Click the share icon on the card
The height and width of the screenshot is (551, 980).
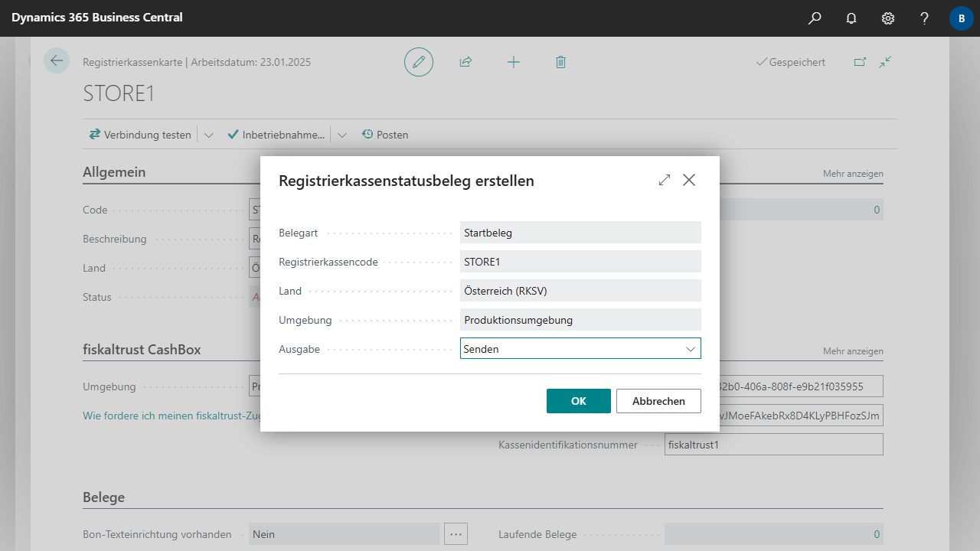465,62
